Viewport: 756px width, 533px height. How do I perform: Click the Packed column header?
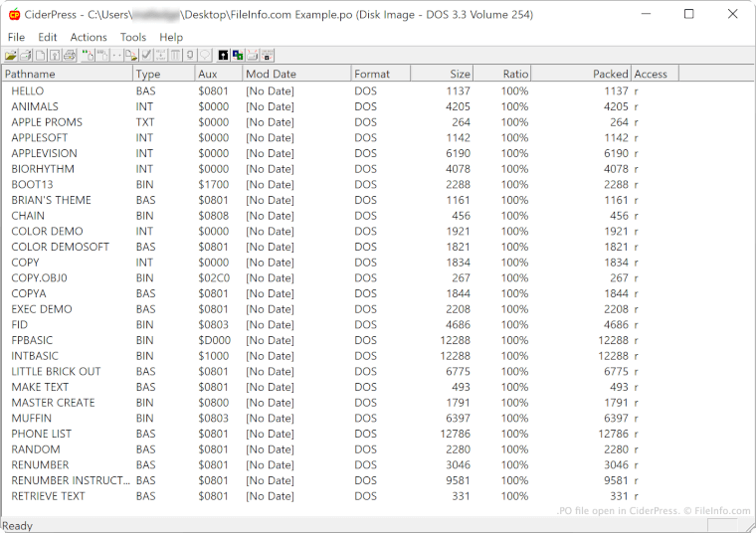581,74
